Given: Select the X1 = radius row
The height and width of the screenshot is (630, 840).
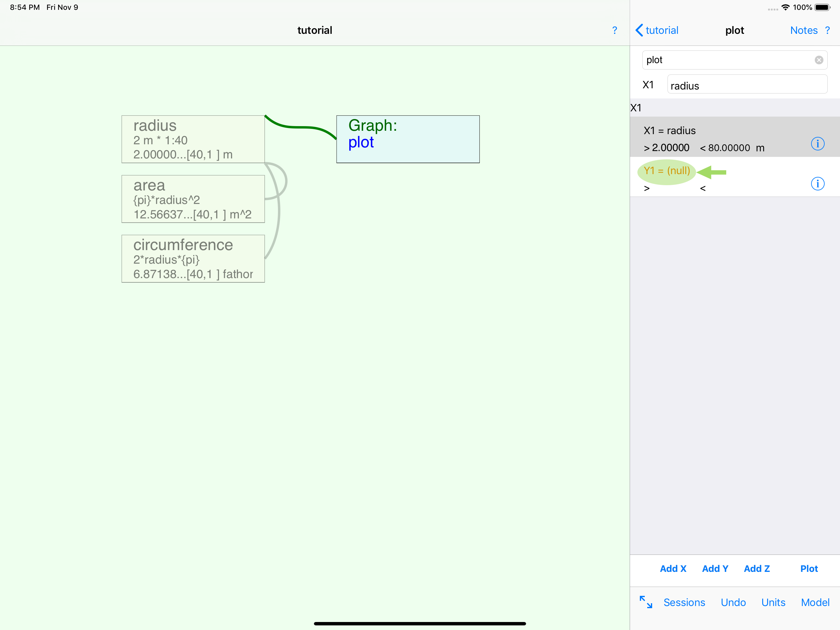Looking at the screenshot, I should (735, 137).
